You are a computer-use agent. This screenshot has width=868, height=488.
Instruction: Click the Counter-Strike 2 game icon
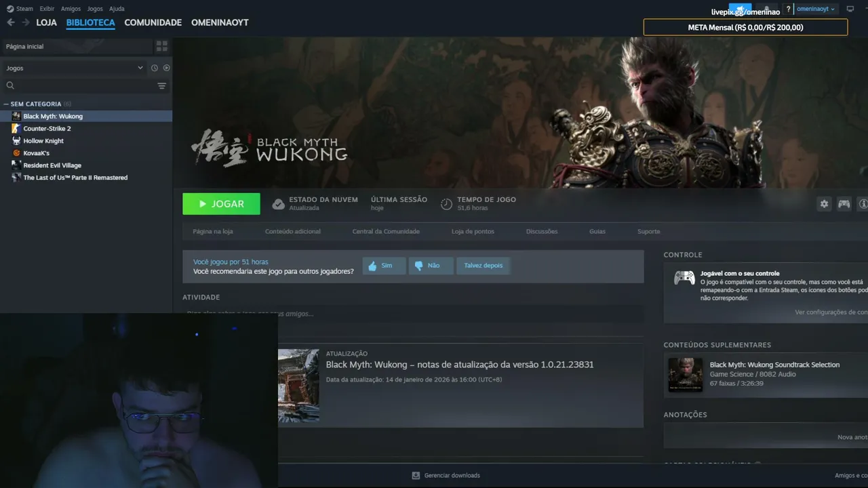pyautogui.click(x=16, y=129)
